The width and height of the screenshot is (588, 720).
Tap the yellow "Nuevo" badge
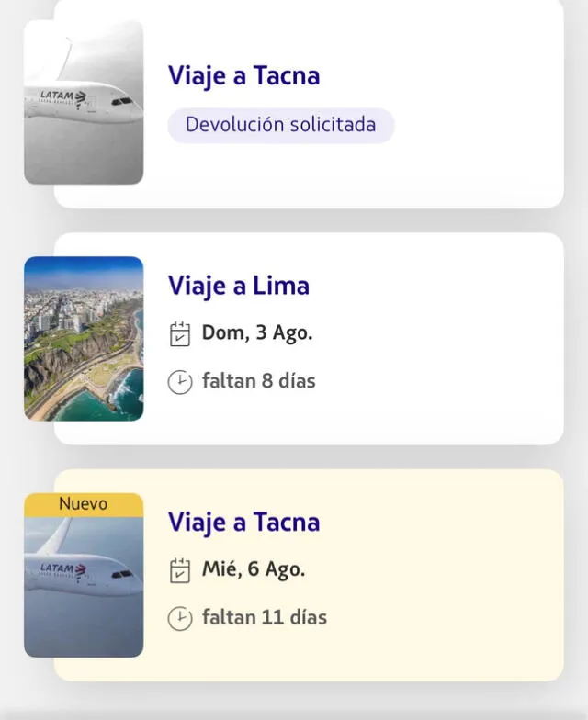pyautogui.click(x=84, y=504)
